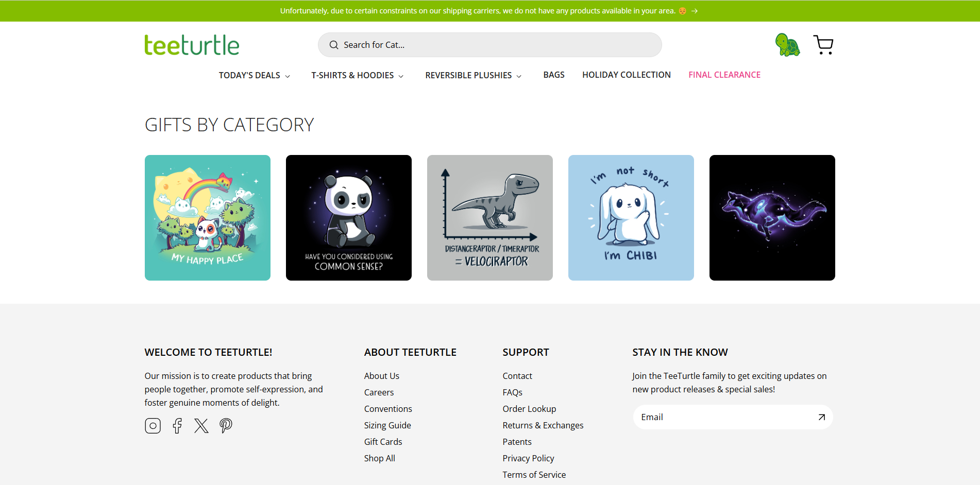The height and width of the screenshot is (485, 980).
Task: Open TeeTurtle's Instagram page
Action: [153, 425]
